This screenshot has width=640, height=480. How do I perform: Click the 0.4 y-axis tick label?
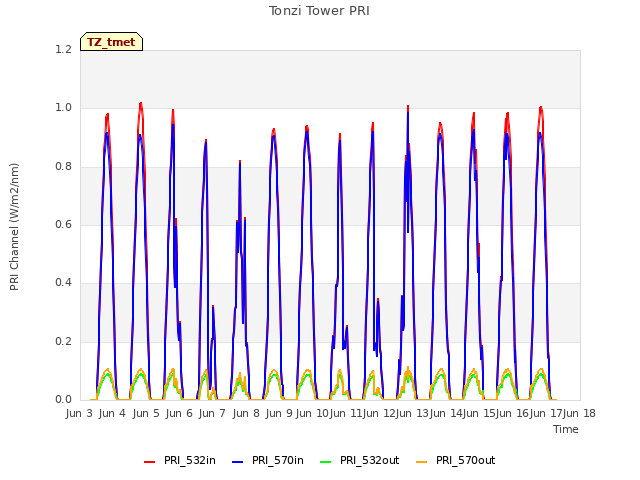(63, 282)
